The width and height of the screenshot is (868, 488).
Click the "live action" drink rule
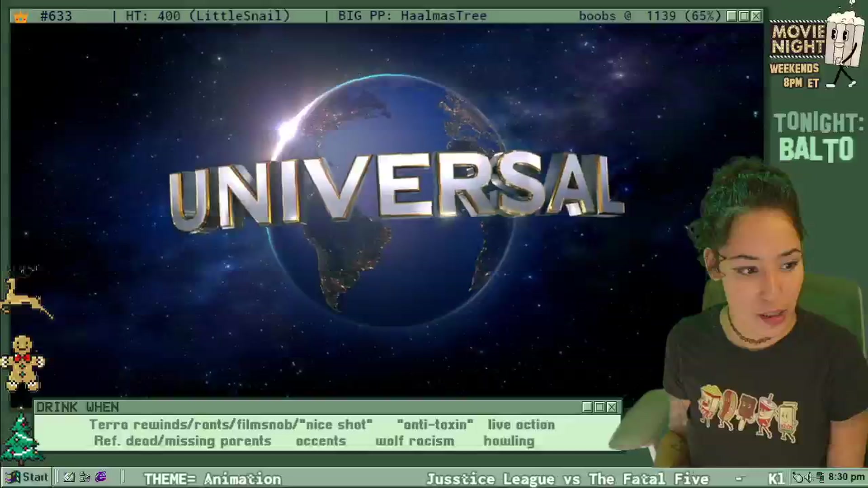[521, 425]
